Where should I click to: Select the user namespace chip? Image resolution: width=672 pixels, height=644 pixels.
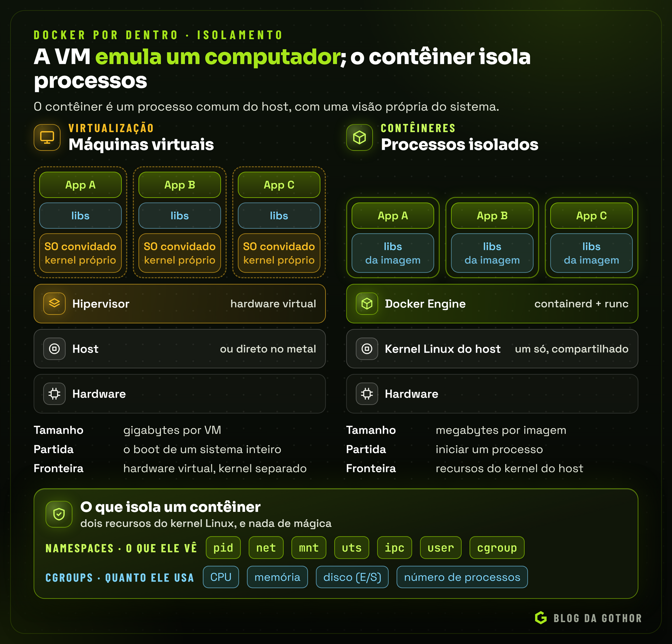tap(441, 548)
